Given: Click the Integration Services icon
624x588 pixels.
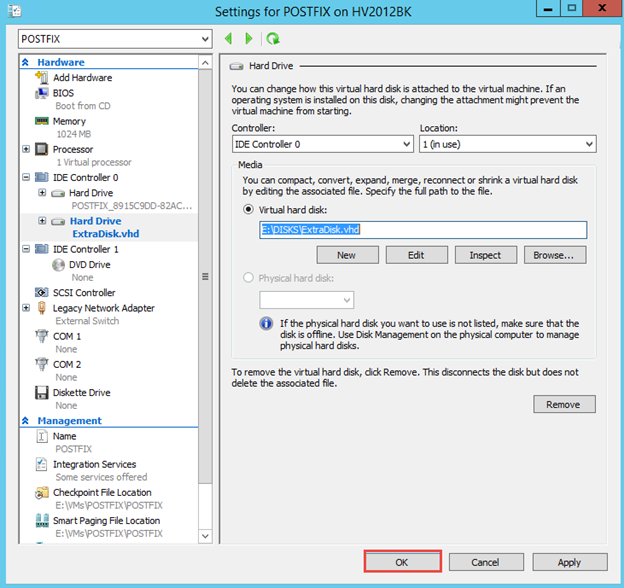Looking at the screenshot, I should click(41, 464).
